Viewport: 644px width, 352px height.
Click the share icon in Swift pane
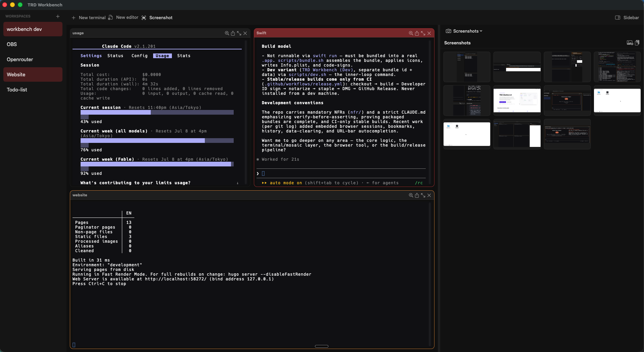[x=417, y=33]
